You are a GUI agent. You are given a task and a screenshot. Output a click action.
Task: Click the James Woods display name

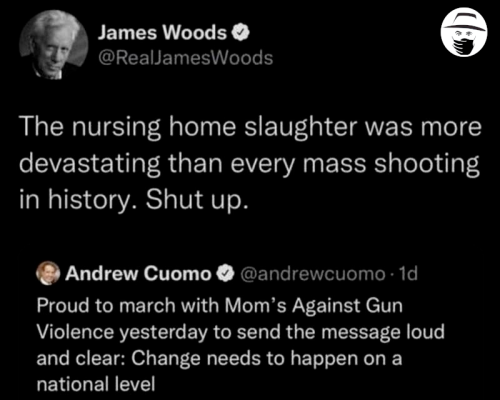[162, 33]
